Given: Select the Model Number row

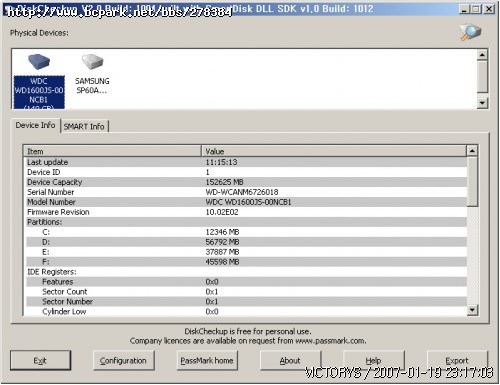Looking at the screenshot, I should (x=247, y=202).
